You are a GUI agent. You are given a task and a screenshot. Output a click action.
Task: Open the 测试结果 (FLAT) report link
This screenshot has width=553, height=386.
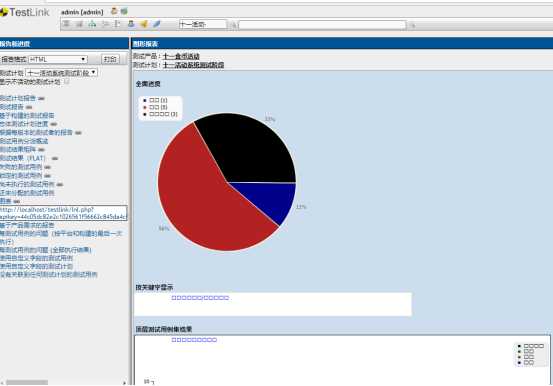23,158
